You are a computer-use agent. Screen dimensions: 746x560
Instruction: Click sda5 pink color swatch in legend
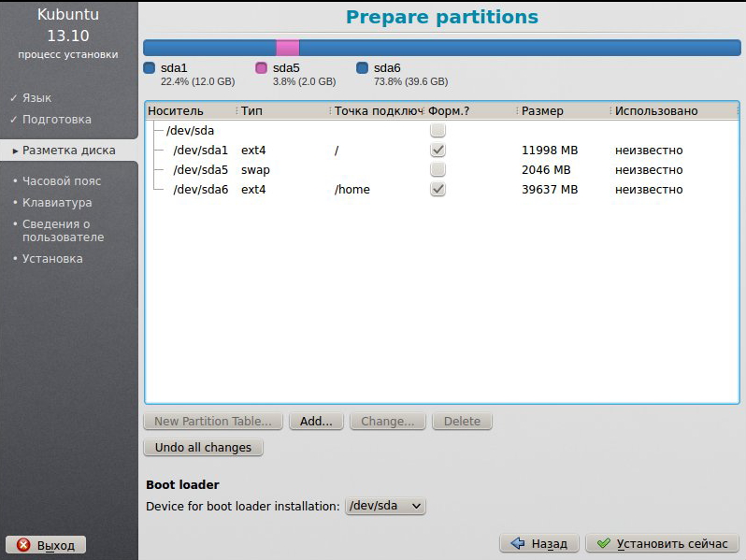[261, 68]
